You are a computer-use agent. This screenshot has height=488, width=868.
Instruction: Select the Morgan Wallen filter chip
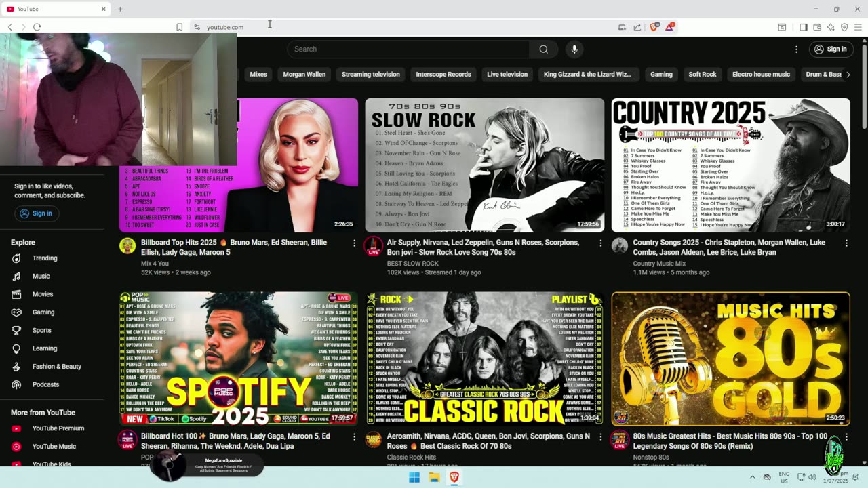[x=304, y=75]
